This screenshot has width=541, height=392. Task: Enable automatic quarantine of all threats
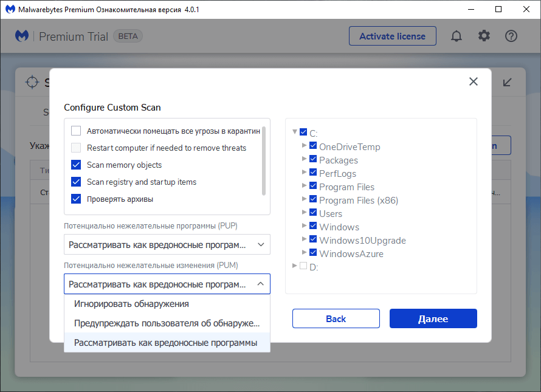[75, 130]
